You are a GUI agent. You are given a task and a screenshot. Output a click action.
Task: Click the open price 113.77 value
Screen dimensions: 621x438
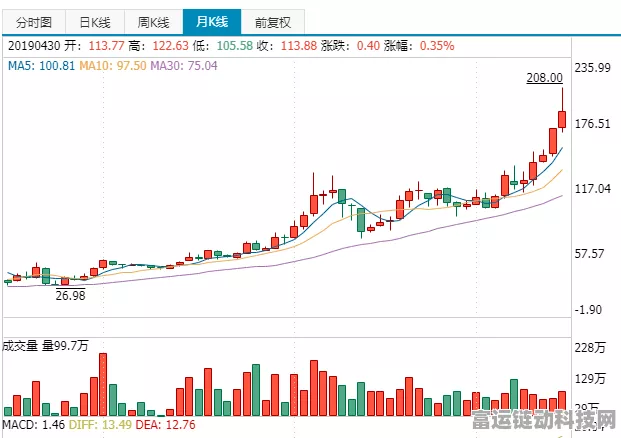(x=106, y=46)
